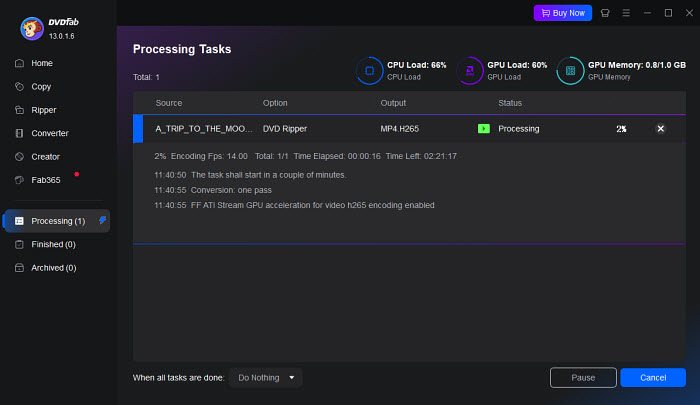Click the MP4.H265 output cell
Viewport: 700px width, 405px height.
(400, 129)
